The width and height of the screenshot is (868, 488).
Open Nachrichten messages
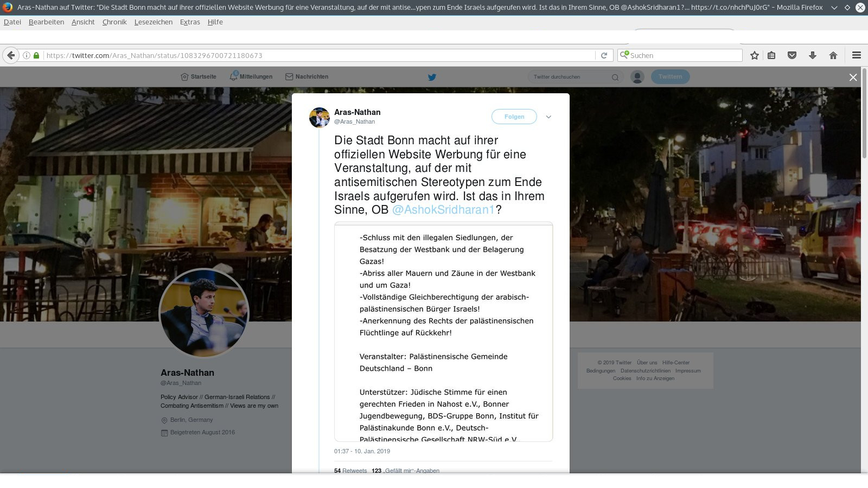tap(307, 77)
